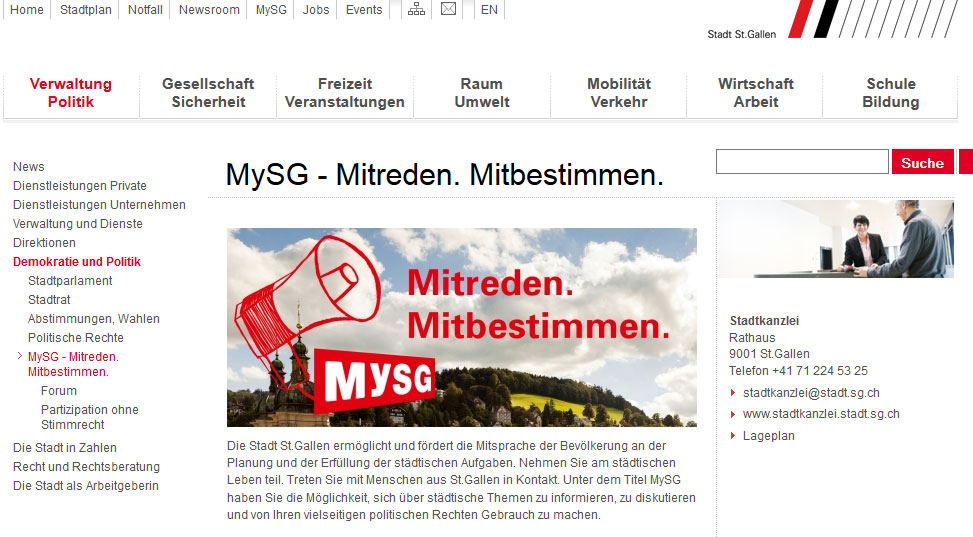973x537 pixels.
Task: Select the Wirtschaft Arbeit tab
Action: point(755,93)
